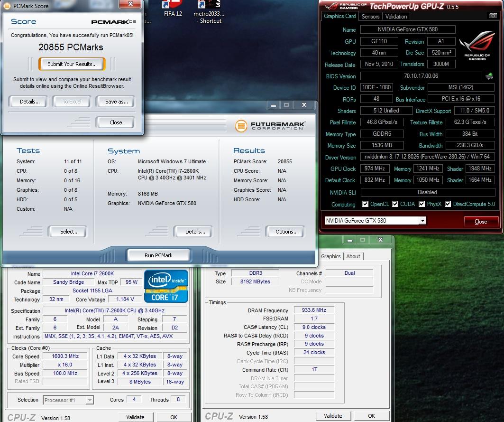The image size is (504, 422).
Task: Open the Graphics tab in CPU-Z
Action: click(330, 256)
